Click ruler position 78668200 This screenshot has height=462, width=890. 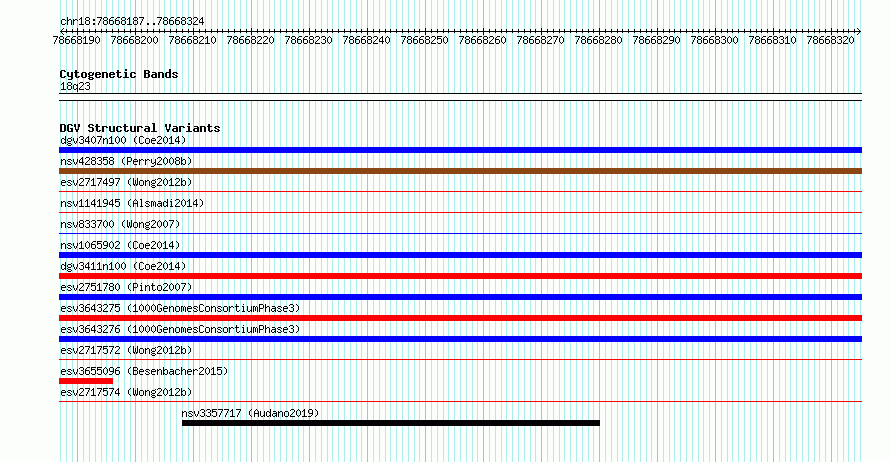(x=135, y=40)
